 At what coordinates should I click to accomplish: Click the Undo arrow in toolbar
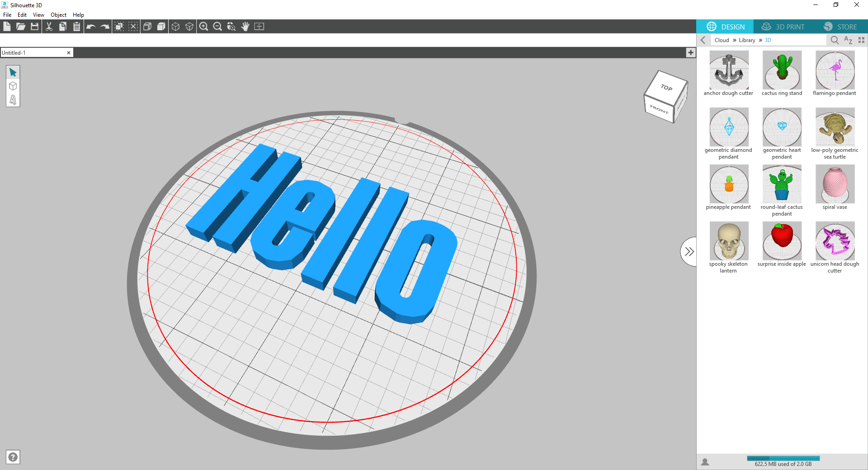pos(91,27)
